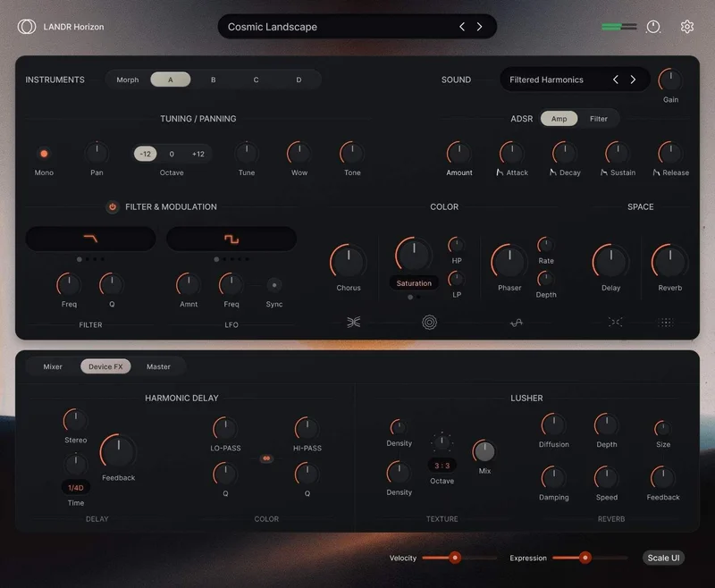The height and width of the screenshot is (588, 715).
Task: Open the Cosmic Landscape preset selector
Action: click(357, 27)
